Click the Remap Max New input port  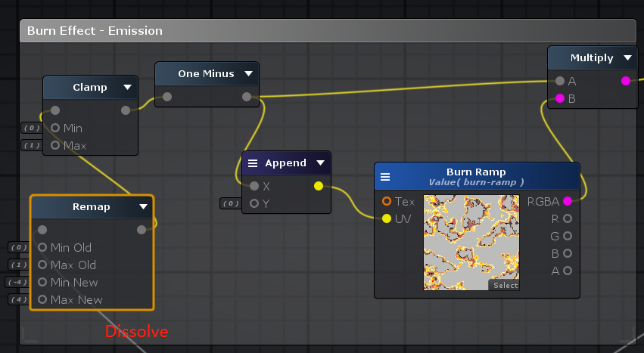[42, 299]
